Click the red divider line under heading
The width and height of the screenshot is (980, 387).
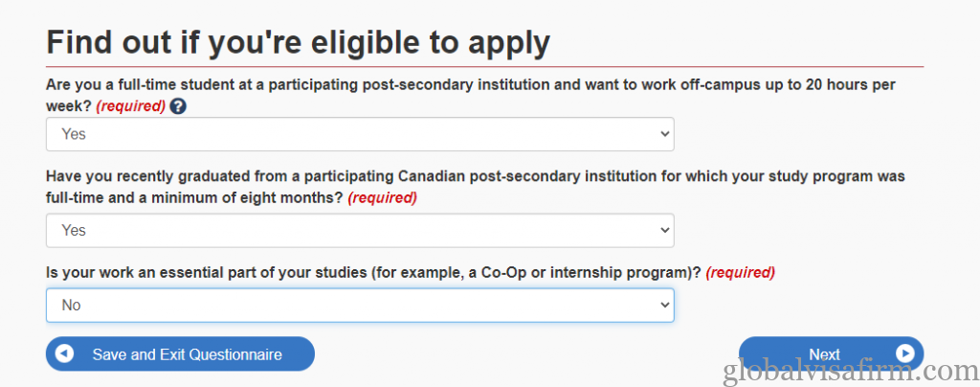coord(484,66)
